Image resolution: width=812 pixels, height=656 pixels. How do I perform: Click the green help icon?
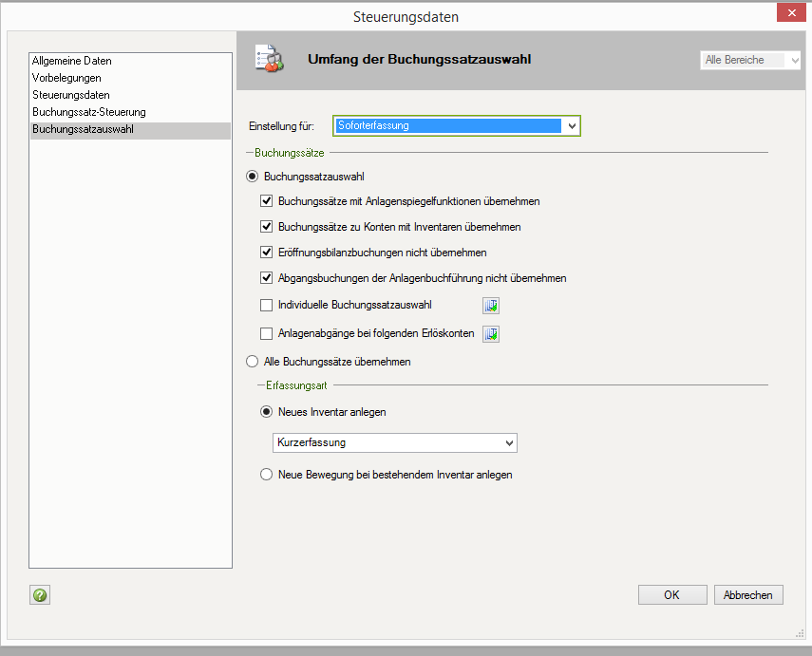point(40,595)
